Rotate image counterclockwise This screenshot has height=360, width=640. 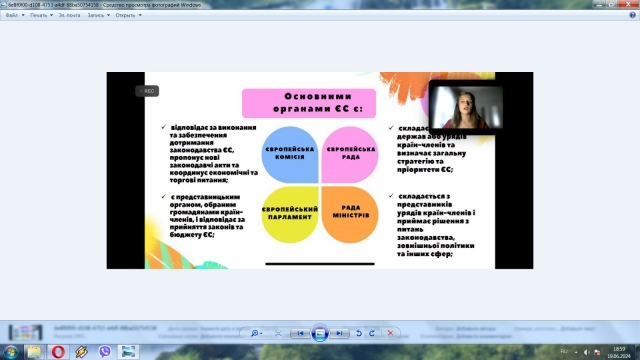(359, 333)
